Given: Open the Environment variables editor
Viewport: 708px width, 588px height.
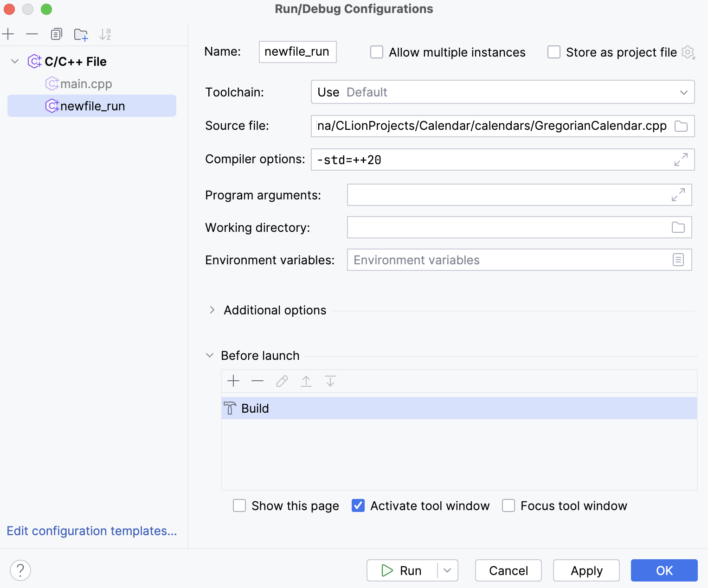Looking at the screenshot, I should click(x=678, y=260).
